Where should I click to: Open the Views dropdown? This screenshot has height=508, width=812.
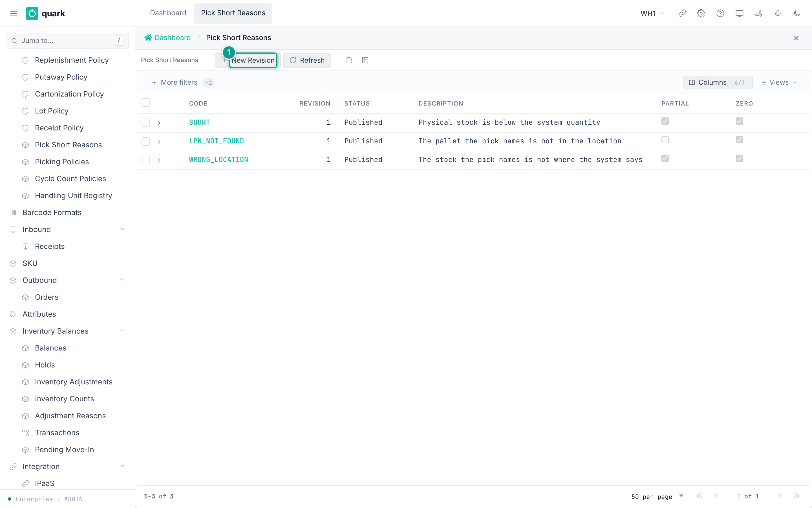tap(778, 82)
